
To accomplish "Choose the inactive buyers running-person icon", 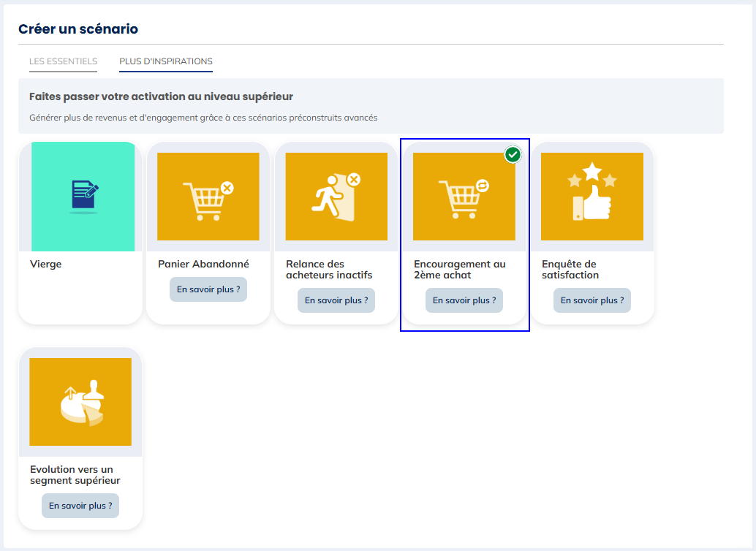I will click(336, 197).
